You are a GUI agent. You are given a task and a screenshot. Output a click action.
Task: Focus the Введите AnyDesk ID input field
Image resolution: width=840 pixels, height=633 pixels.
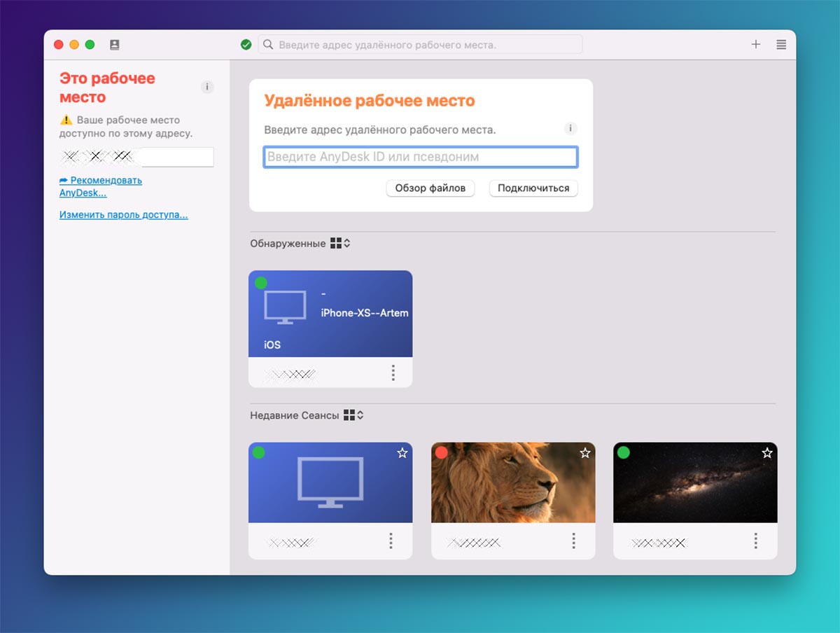[420, 157]
